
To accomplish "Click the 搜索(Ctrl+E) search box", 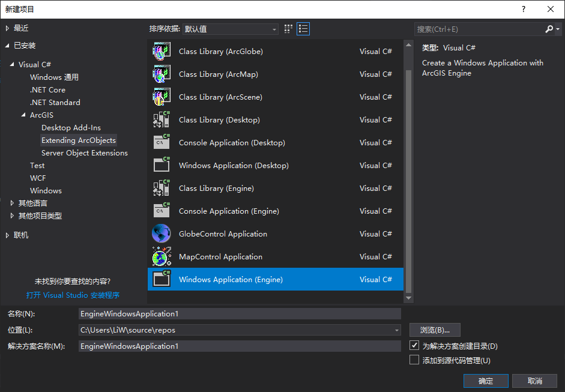I will pos(480,29).
